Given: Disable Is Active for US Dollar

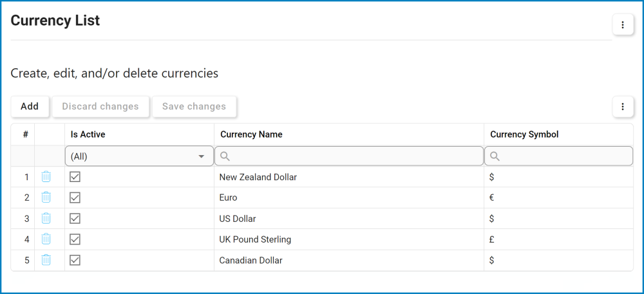Looking at the screenshot, I should click(x=75, y=219).
